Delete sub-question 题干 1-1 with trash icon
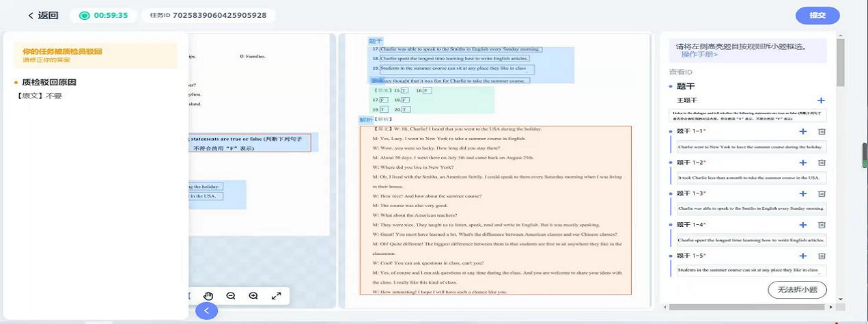Image resolution: width=868 pixels, height=324 pixels. tap(822, 132)
